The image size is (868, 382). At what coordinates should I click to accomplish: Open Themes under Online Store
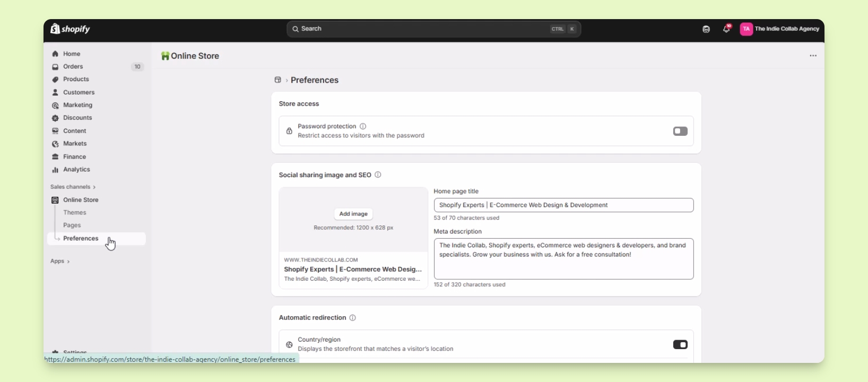point(75,213)
